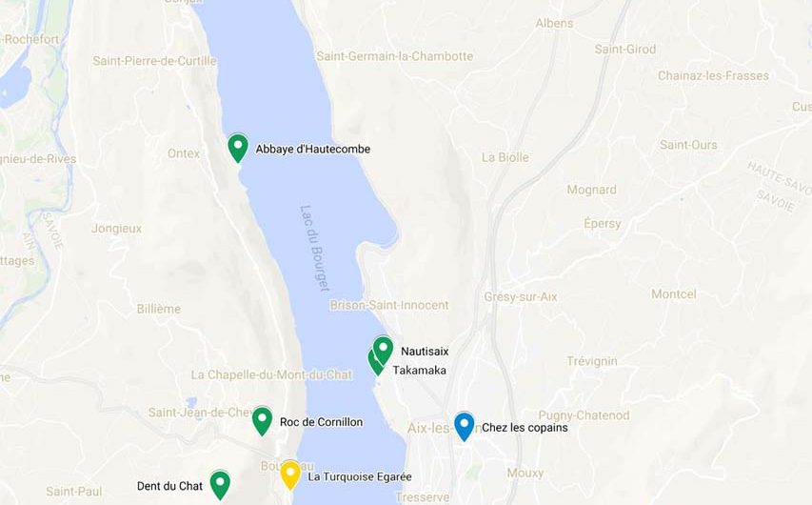812x505 pixels.
Task: Select the Grésy-sur-Aix town label
Action: pyautogui.click(x=521, y=297)
